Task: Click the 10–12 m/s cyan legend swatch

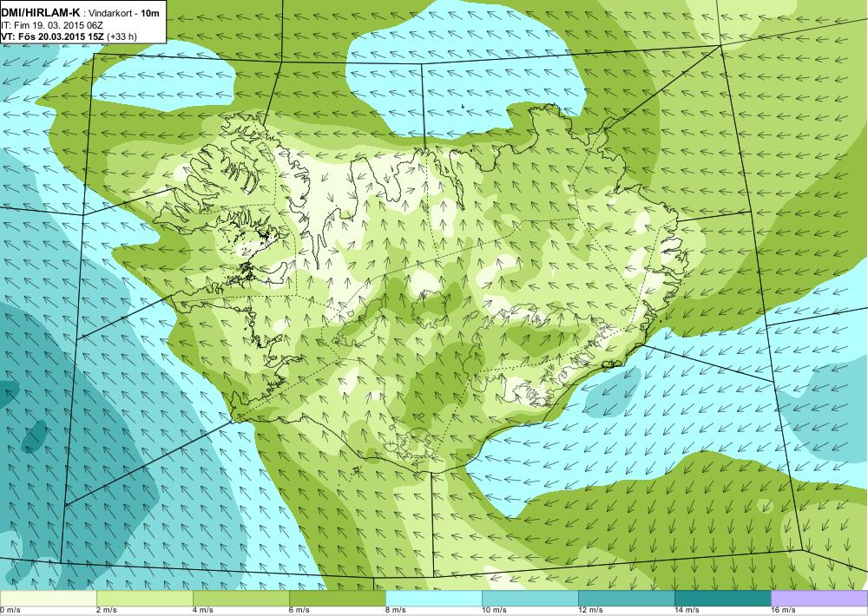Action: 530,599
